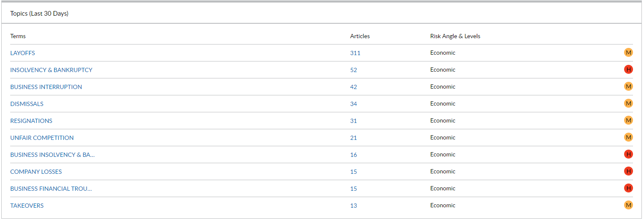Image resolution: width=644 pixels, height=220 pixels.
Task: Click the high risk icon for Insolvency & Bankruptcy
Action: [x=628, y=70]
